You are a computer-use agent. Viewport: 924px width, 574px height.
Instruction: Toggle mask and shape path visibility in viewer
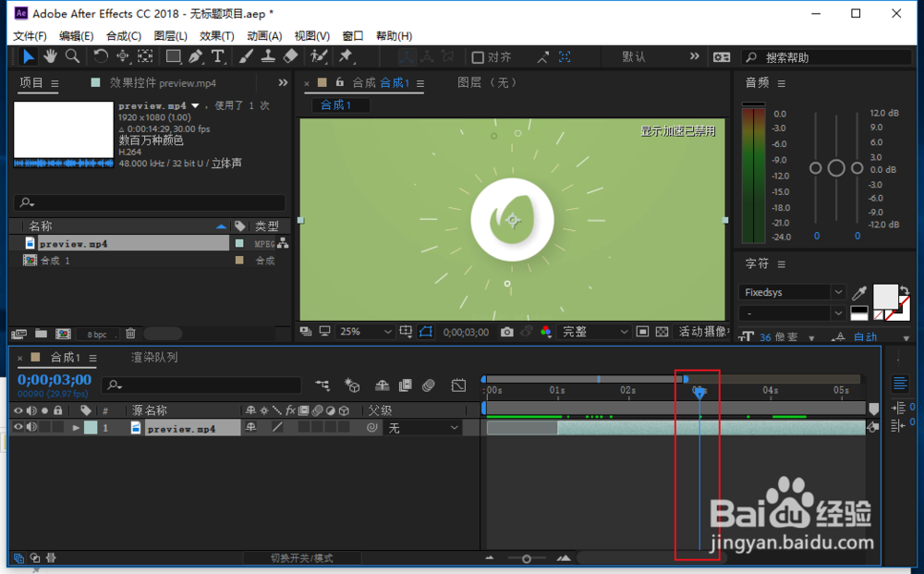[425, 332]
